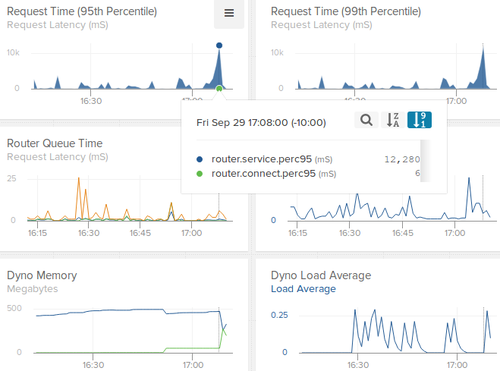Open the Load Average axis label link
Image resolution: width=500 pixels, height=371 pixels.
point(303,289)
